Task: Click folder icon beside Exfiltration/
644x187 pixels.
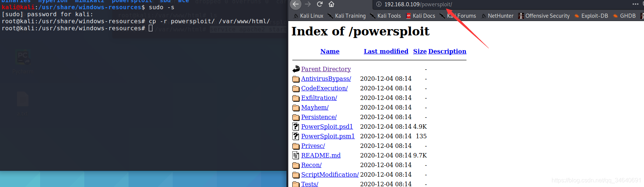Action: (x=296, y=98)
